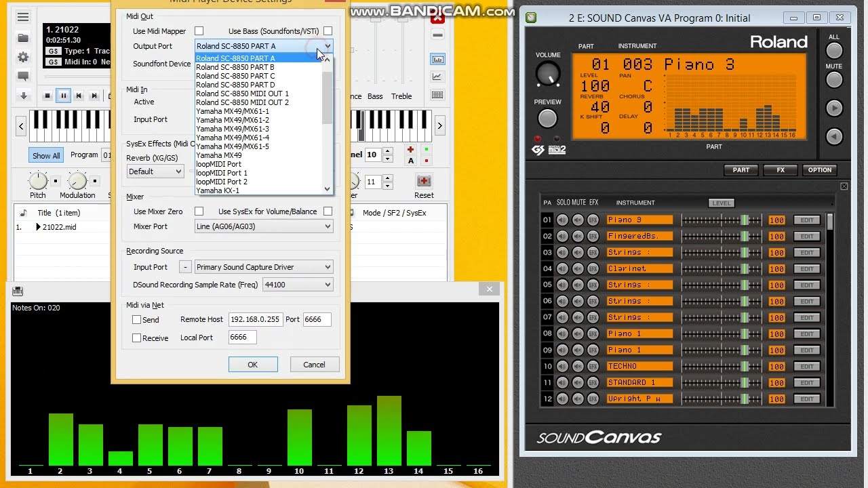Toggle EFX for part 04 Clarinet
The width and height of the screenshot is (868, 488).
(x=593, y=268)
